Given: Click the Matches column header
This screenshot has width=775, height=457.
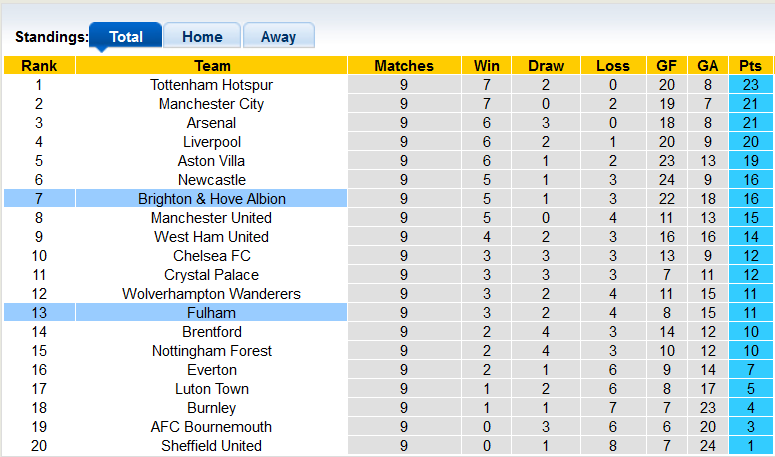Looking at the screenshot, I should pyautogui.click(x=404, y=66).
